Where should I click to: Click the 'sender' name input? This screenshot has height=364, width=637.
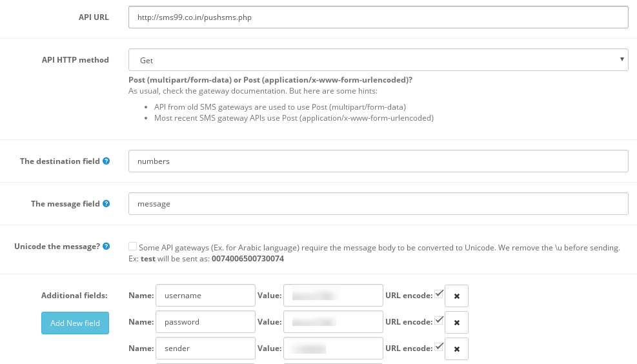pos(205,349)
